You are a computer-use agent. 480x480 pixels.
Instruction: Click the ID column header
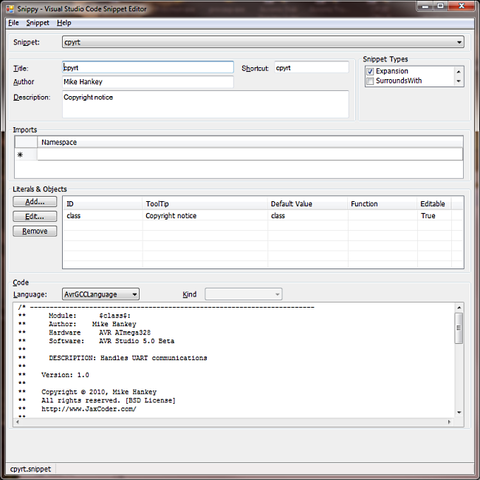(x=103, y=204)
